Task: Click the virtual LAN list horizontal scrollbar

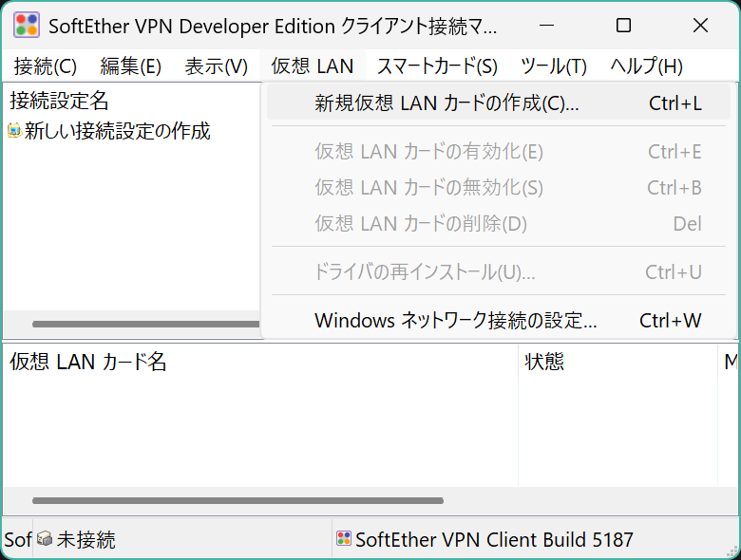Action: pyautogui.click(x=237, y=500)
